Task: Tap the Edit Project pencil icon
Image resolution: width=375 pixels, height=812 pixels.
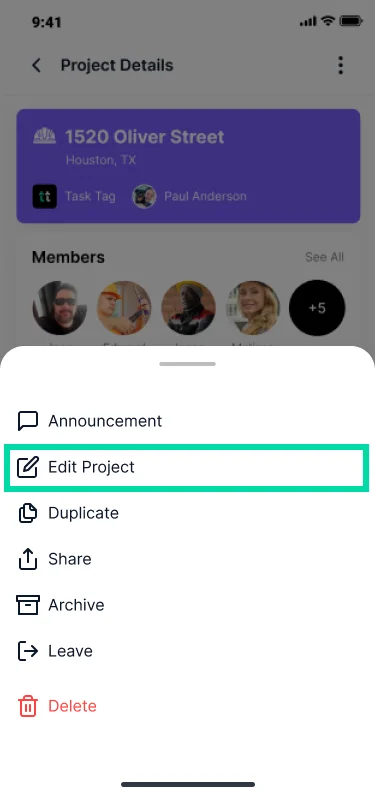Action: (x=27, y=467)
